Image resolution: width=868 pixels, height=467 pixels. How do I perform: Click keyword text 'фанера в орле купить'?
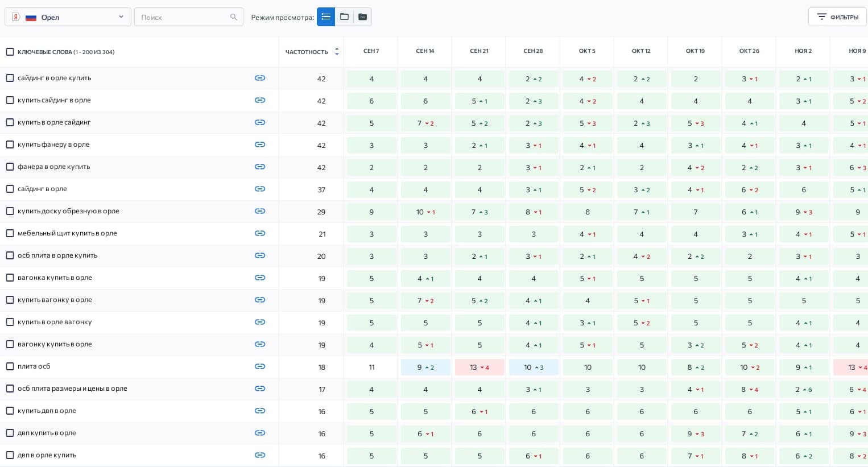(54, 167)
